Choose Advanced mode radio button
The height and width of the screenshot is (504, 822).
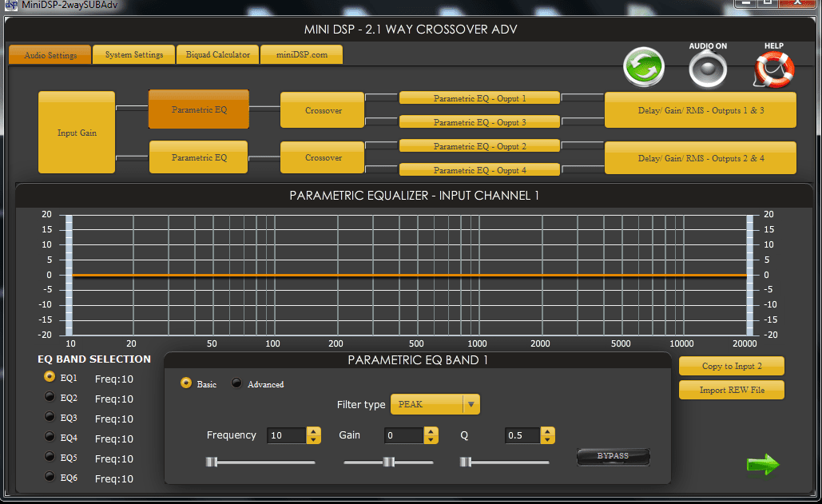tap(236, 383)
